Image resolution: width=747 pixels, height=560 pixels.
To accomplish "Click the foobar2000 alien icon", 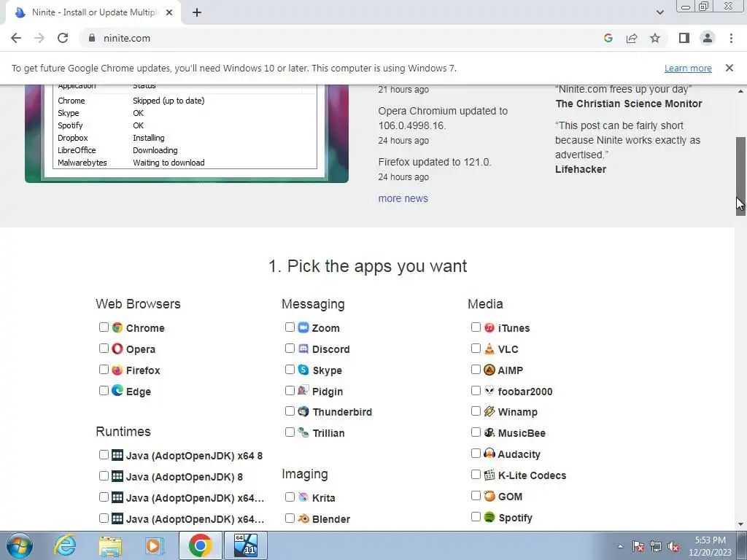I will (x=489, y=391).
